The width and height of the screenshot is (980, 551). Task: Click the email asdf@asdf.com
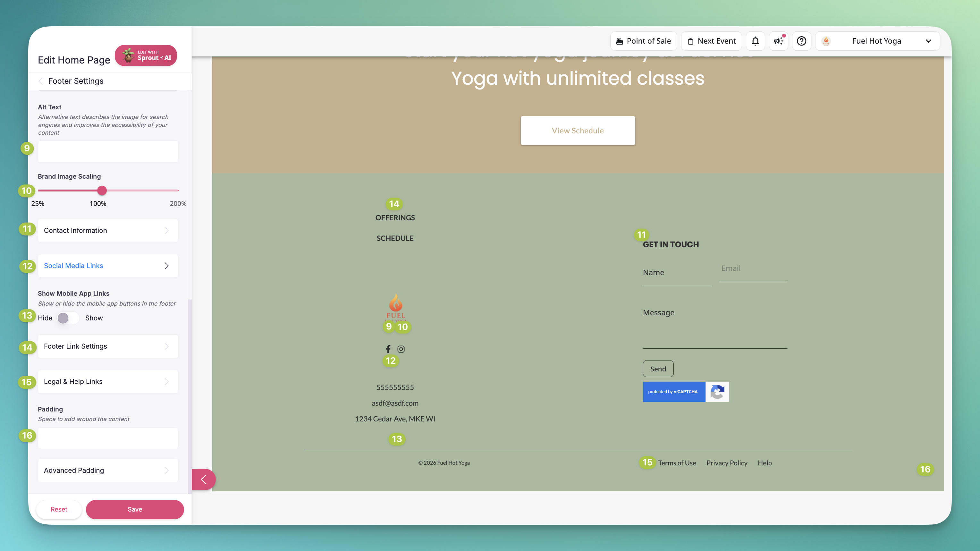(395, 403)
